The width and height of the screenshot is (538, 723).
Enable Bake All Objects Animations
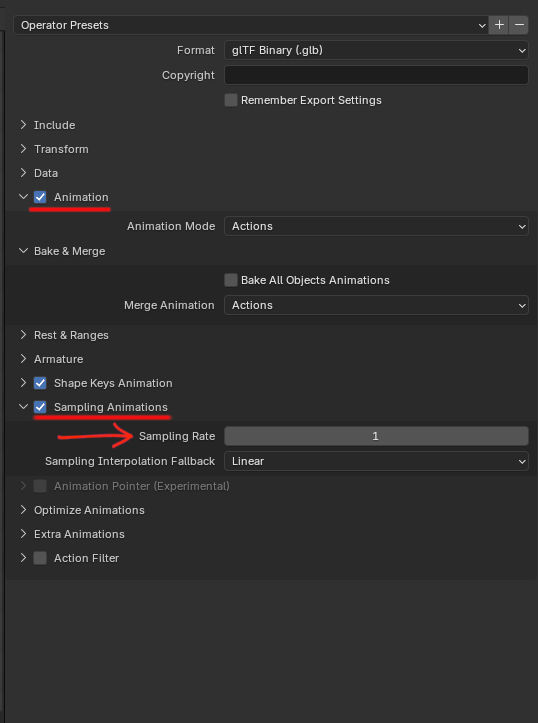point(231,280)
